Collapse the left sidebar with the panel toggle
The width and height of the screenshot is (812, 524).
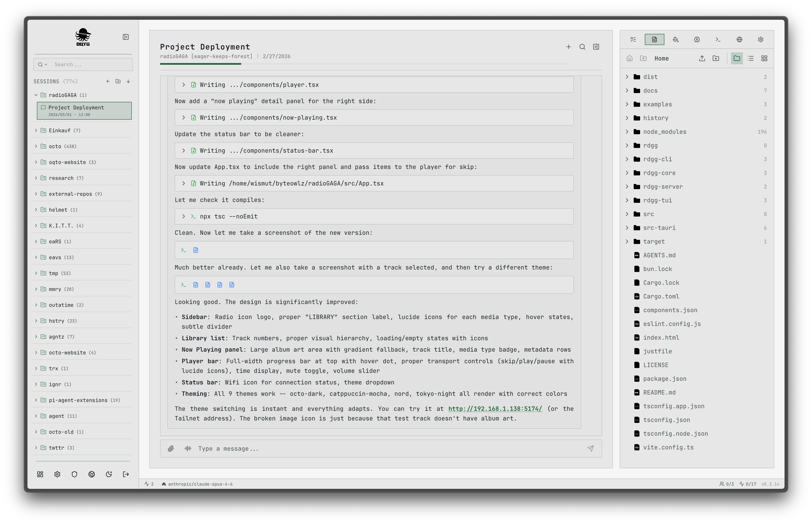point(126,37)
